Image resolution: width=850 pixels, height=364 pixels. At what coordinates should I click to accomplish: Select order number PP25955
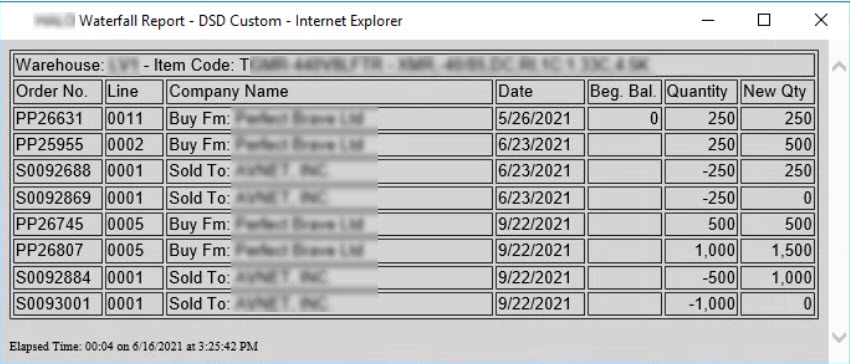point(59,145)
